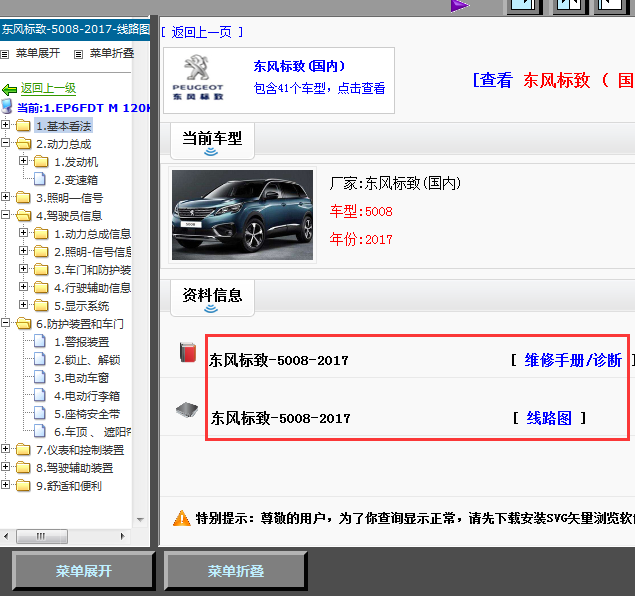Click the Peugeot logo image

pyautogui.click(x=198, y=77)
